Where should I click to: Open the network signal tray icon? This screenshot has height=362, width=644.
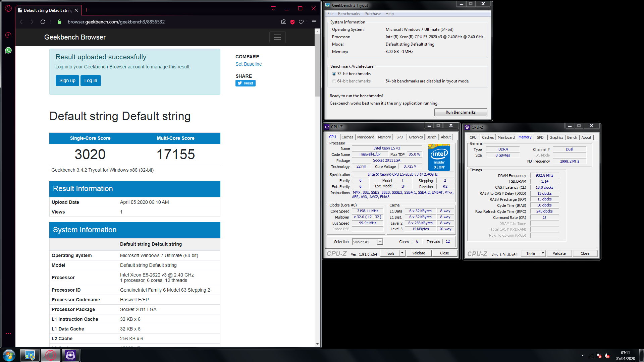[591, 356]
